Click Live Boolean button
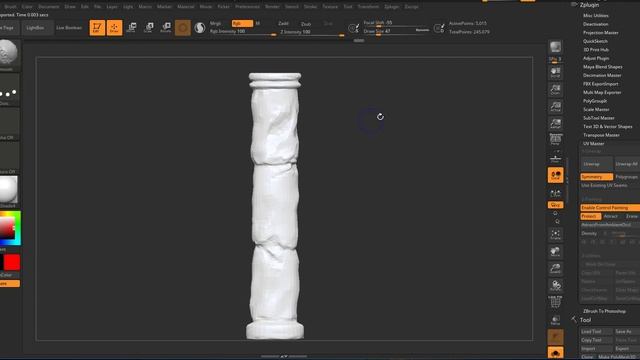This screenshot has height=360, width=640. (x=69, y=28)
